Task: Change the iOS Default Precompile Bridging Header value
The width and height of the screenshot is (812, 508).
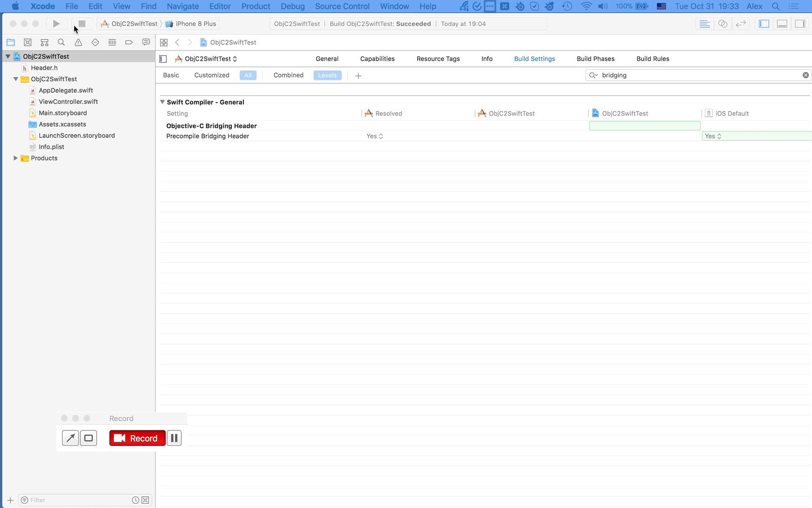Action: (713, 136)
